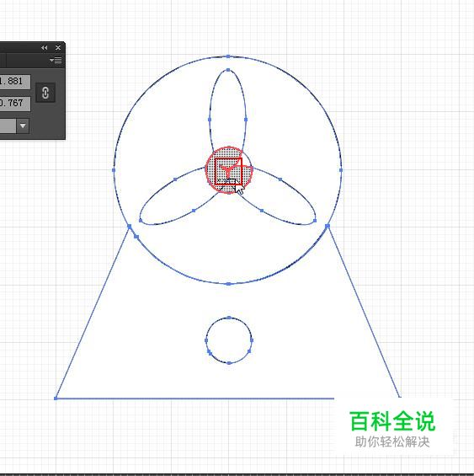The height and width of the screenshot is (476, 474).
Task: Click the field showing 881 value
Action: click(x=15, y=82)
